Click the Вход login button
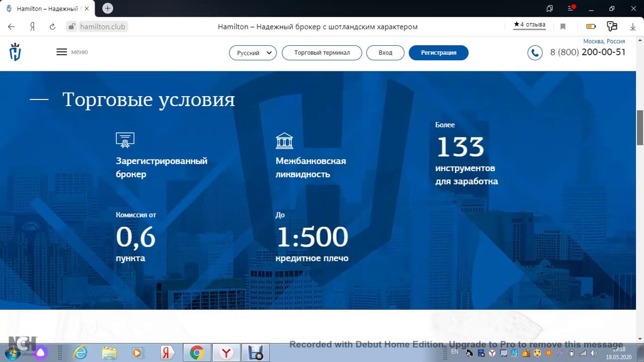644x362 pixels. point(385,53)
